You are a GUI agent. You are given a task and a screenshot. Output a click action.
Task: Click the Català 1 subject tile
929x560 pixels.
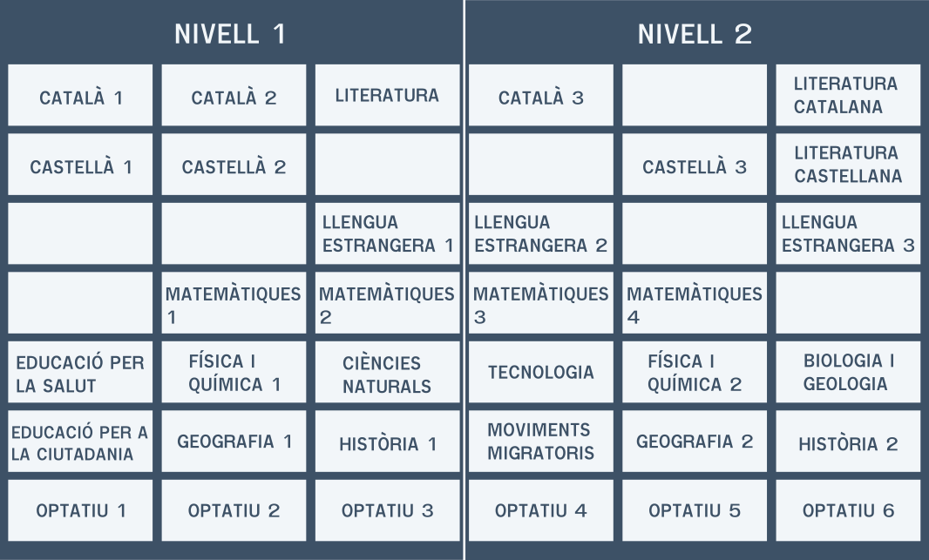point(80,96)
